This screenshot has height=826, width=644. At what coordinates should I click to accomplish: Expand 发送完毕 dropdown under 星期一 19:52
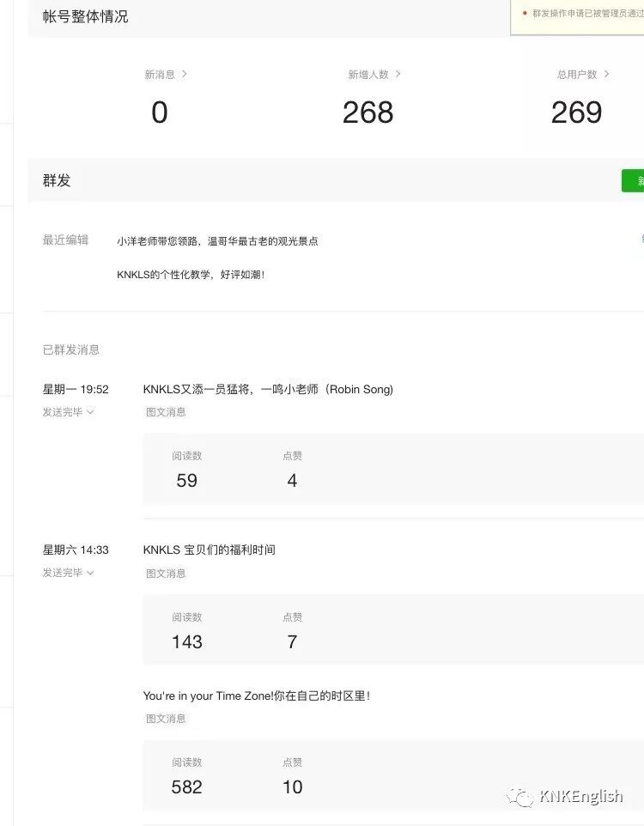click(x=68, y=412)
